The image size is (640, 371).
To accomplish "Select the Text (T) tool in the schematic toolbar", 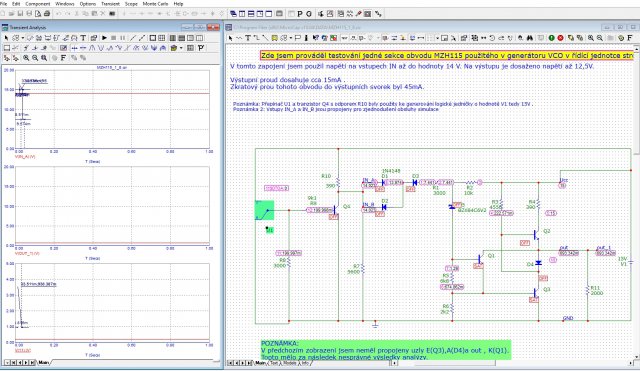I will click(248, 38).
